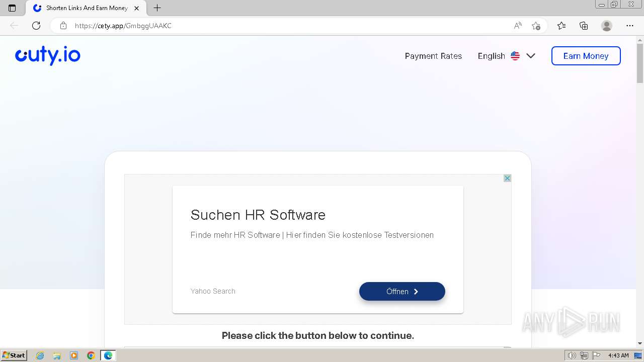Open File Explorer from taskbar
This screenshot has height=362, width=644.
(57, 355)
